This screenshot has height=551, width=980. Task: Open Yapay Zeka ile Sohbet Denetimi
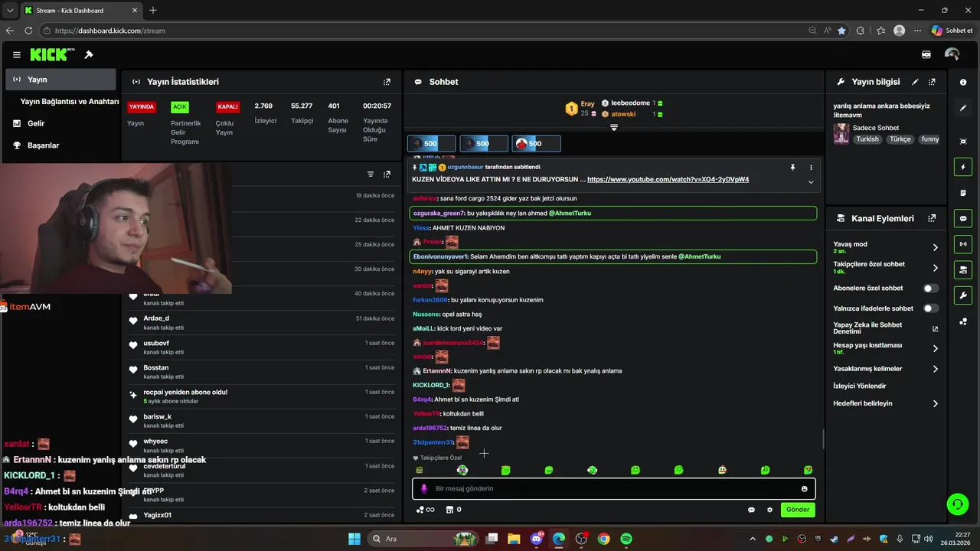click(885, 328)
